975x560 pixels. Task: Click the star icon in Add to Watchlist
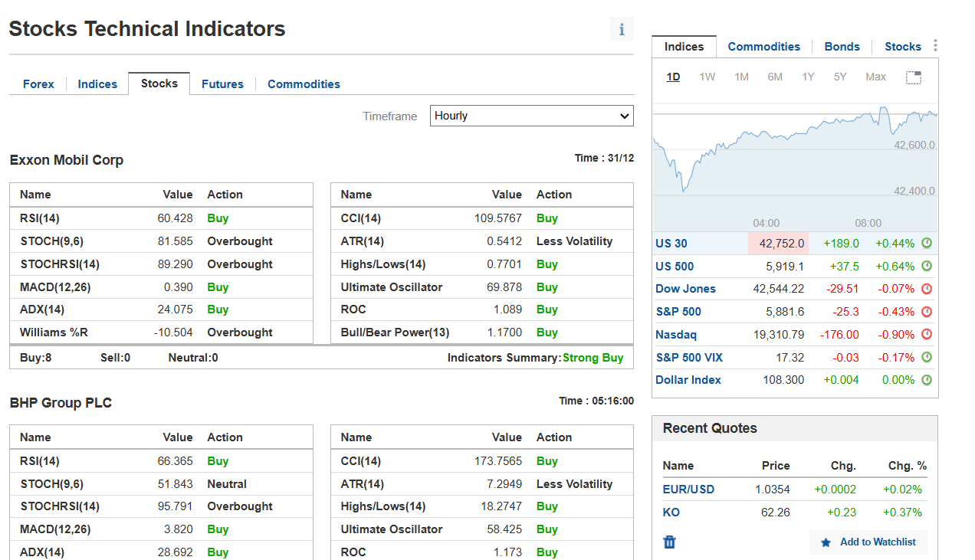826,542
